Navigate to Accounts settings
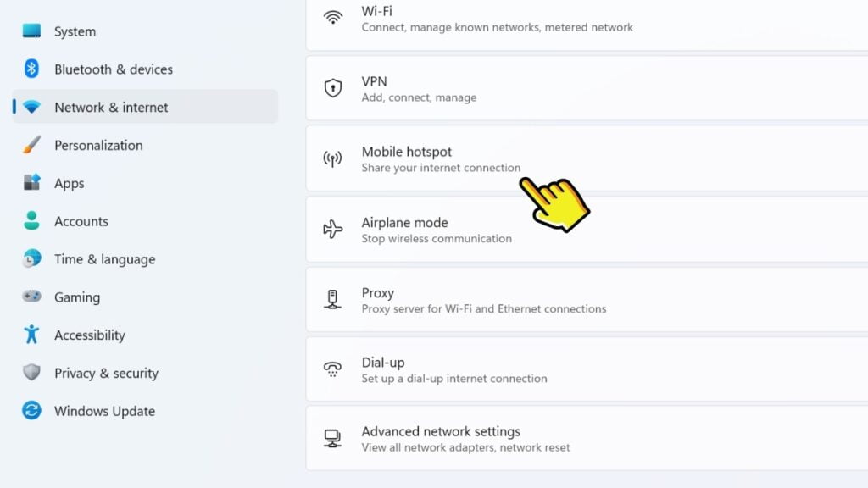The height and width of the screenshot is (488, 868). pyautogui.click(x=81, y=221)
